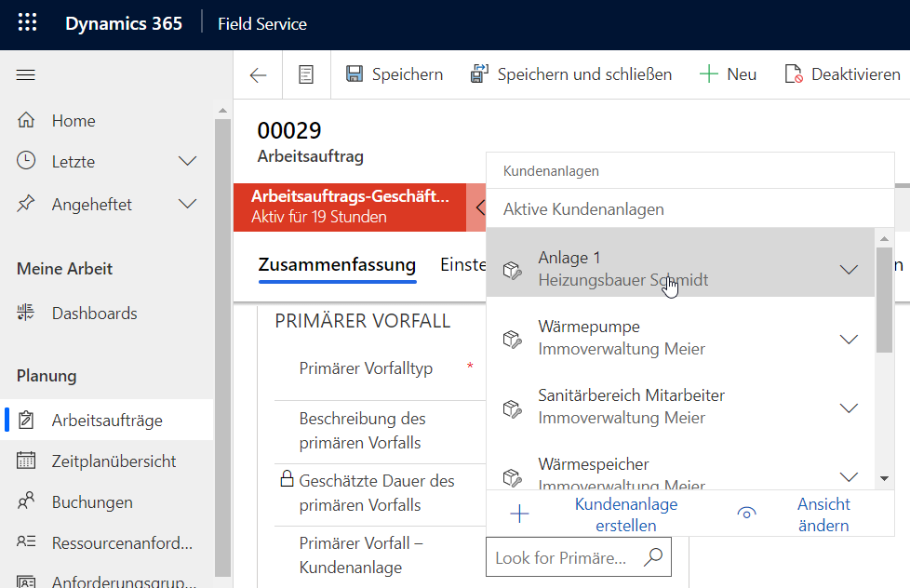Expand the Angeheftet section chevron

click(188, 204)
